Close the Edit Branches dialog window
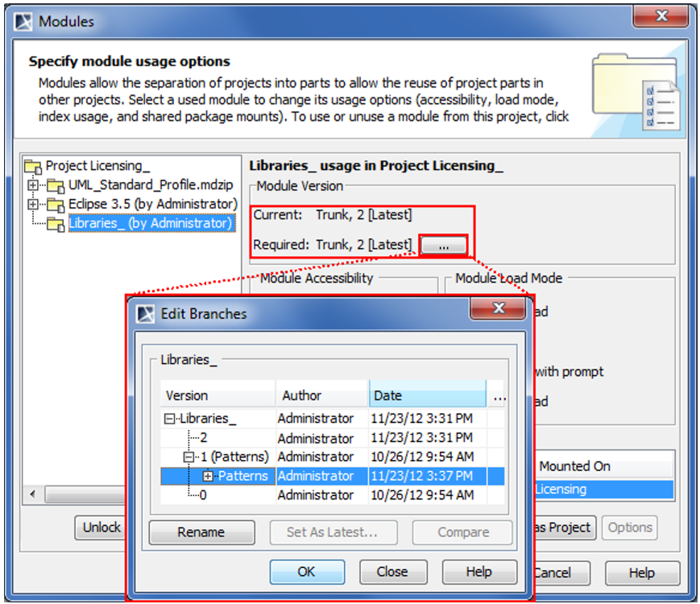The image size is (700, 604). [498, 308]
